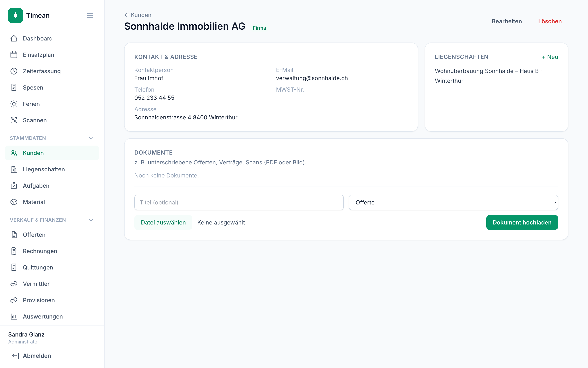Go to Einsatzplan menu item
The width and height of the screenshot is (588, 368).
[x=52, y=55]
